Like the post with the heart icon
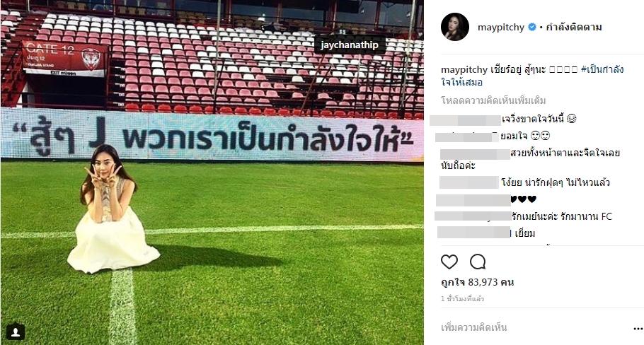The height and width of the screenshot is (345, 644). pos(449,262)
